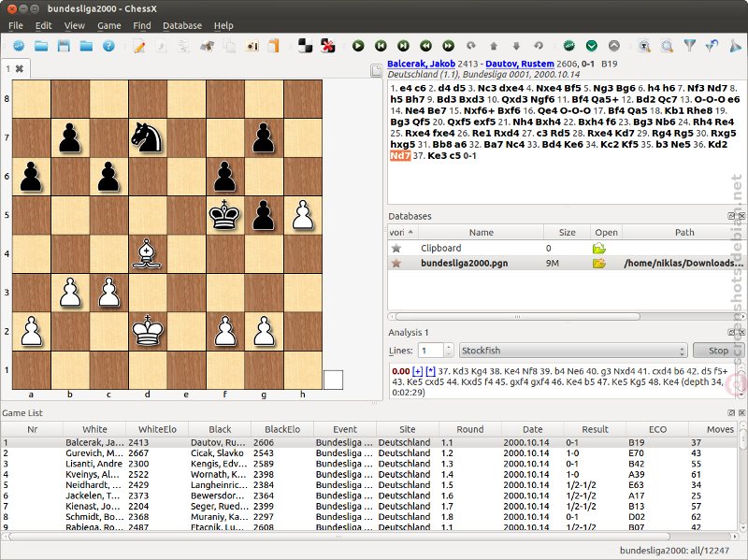Click the Clipboard row open folder icon

(598, 248)
